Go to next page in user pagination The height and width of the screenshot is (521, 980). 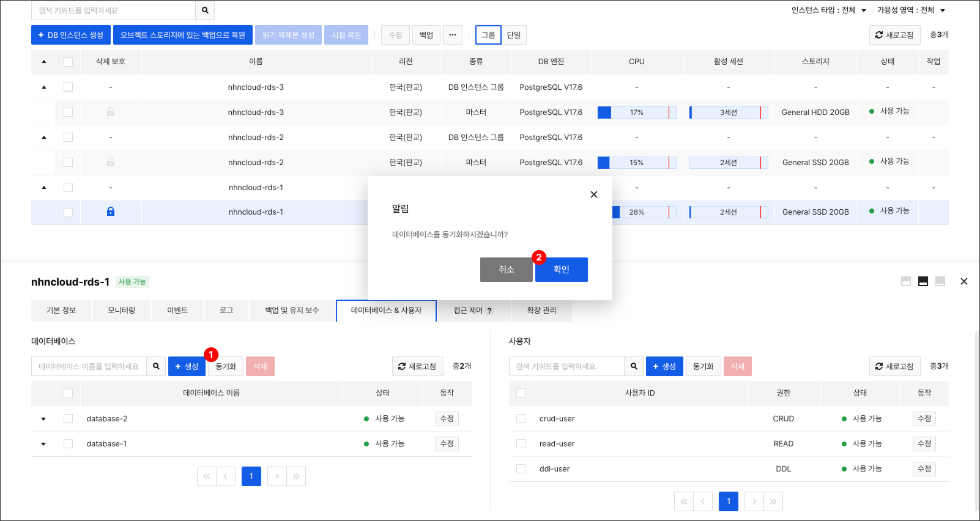click(754, 501)
